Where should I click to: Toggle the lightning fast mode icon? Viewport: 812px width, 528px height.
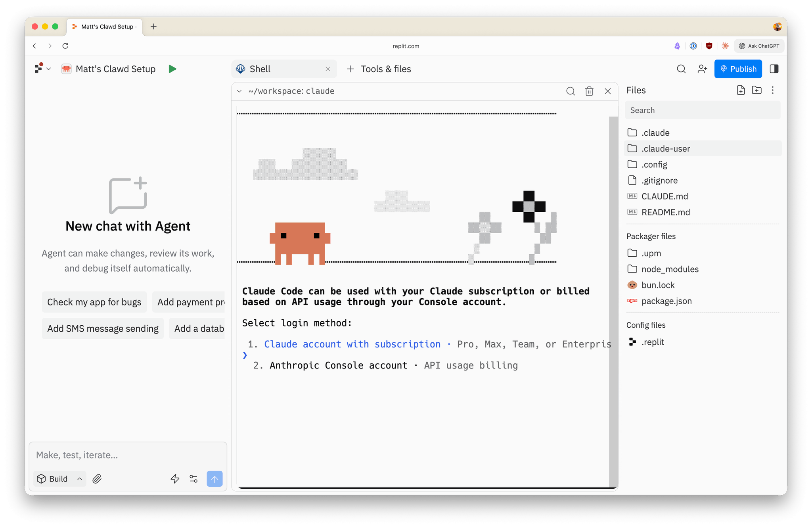175,479
